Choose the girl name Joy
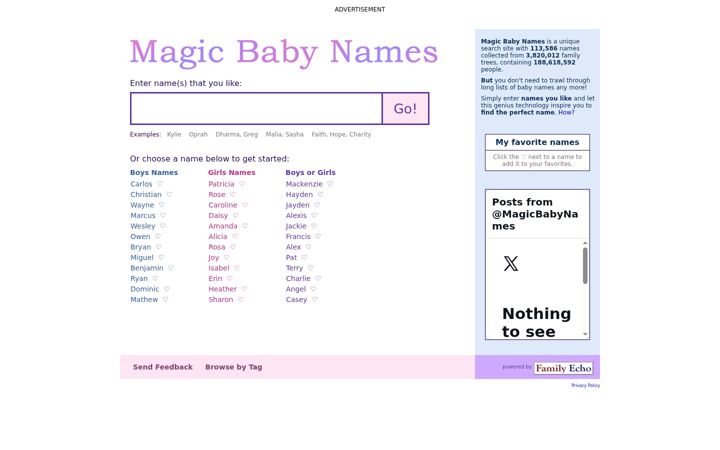Viewport: 720px width, 450px height. click(214, 258)
